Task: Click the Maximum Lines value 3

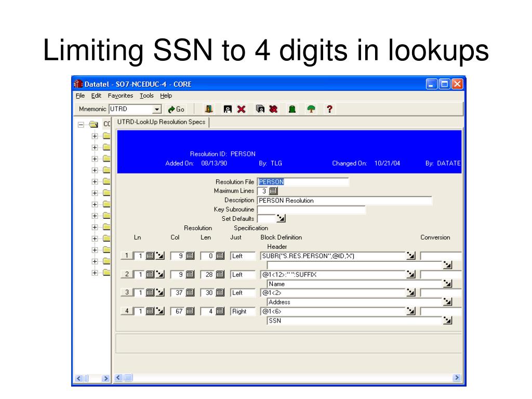Action: [263, 191]
